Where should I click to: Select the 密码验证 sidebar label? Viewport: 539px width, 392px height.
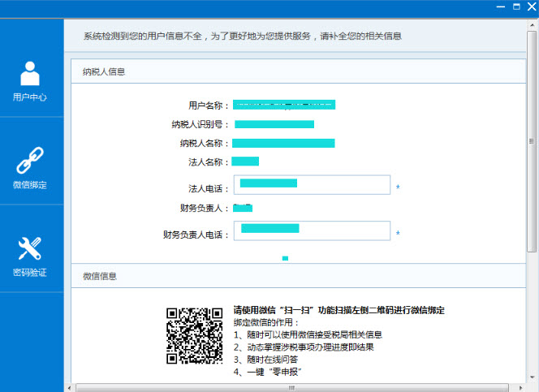tap(30, 273)
